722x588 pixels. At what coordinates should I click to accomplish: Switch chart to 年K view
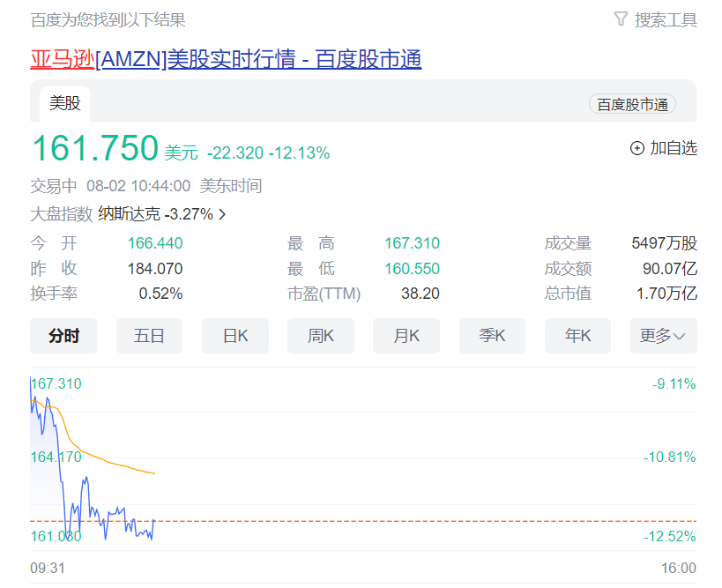pyautogui.click(x=578, y=336)
